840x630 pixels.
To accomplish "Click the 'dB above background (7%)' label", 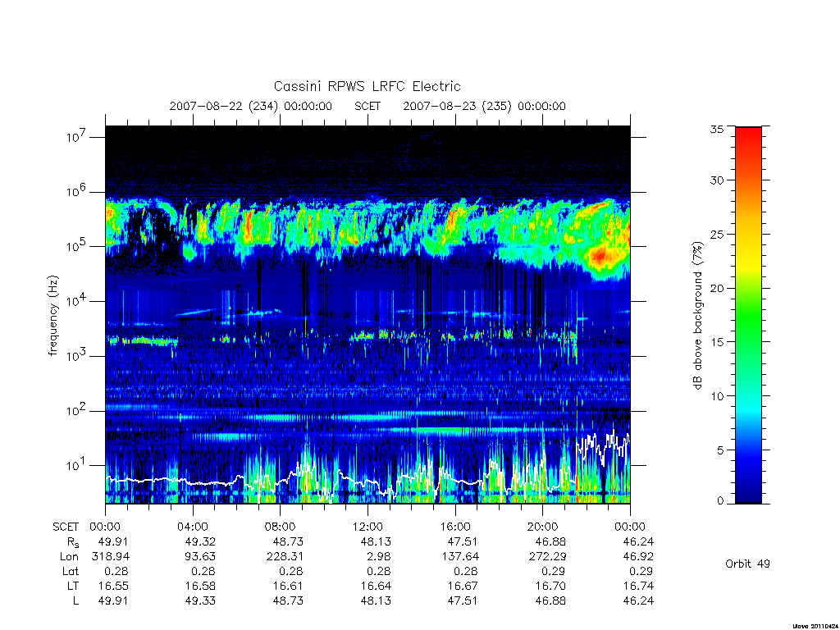I will point(697,315).
